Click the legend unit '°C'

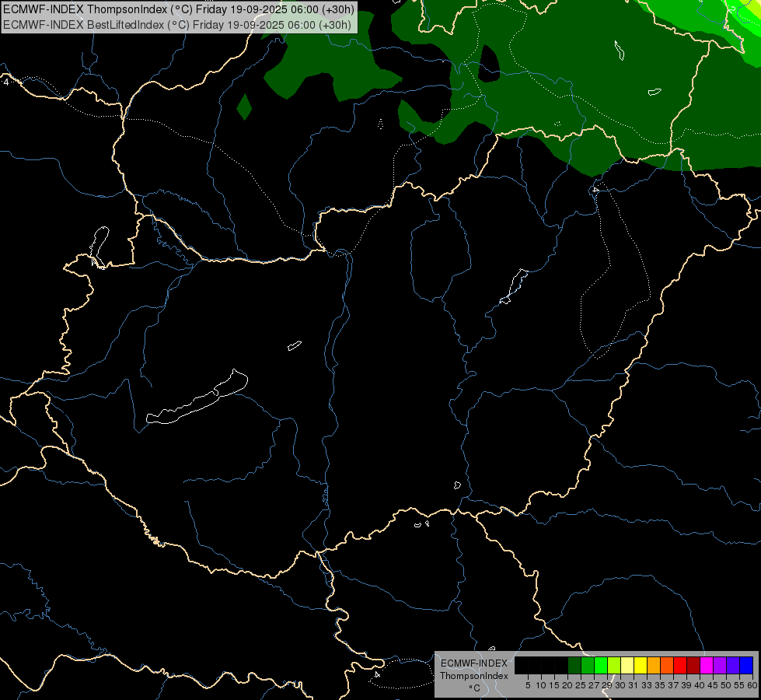pyautogui.click(x=475, y=688)
